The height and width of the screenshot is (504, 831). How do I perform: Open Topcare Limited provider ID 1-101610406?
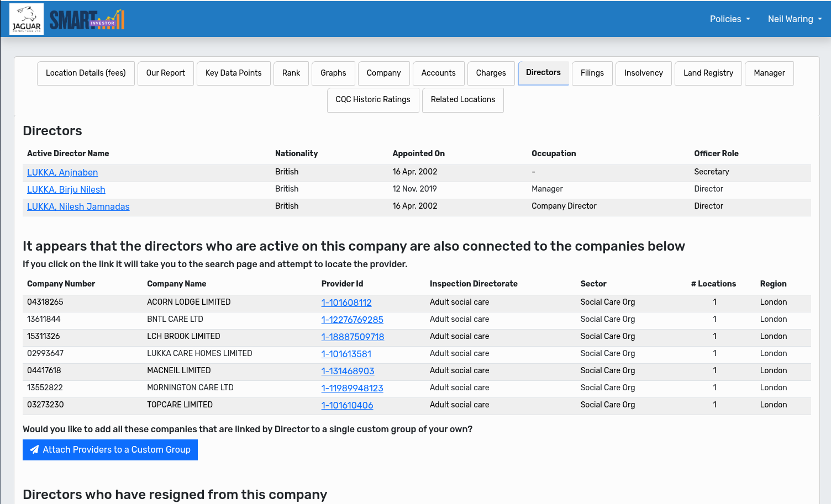tap(347, 406)
